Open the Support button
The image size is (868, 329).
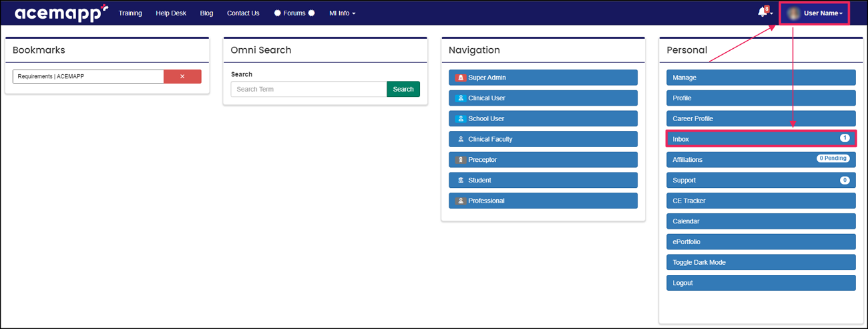click(761, 181)
